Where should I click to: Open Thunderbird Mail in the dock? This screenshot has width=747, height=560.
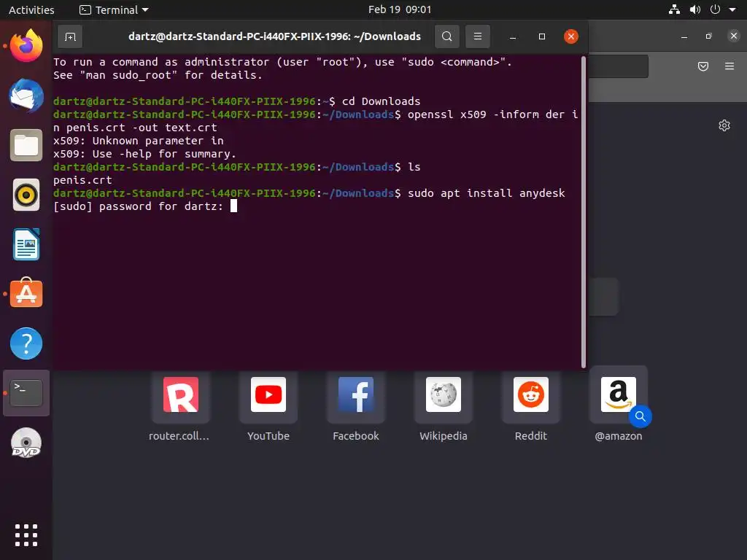click(x=26, y=96)
